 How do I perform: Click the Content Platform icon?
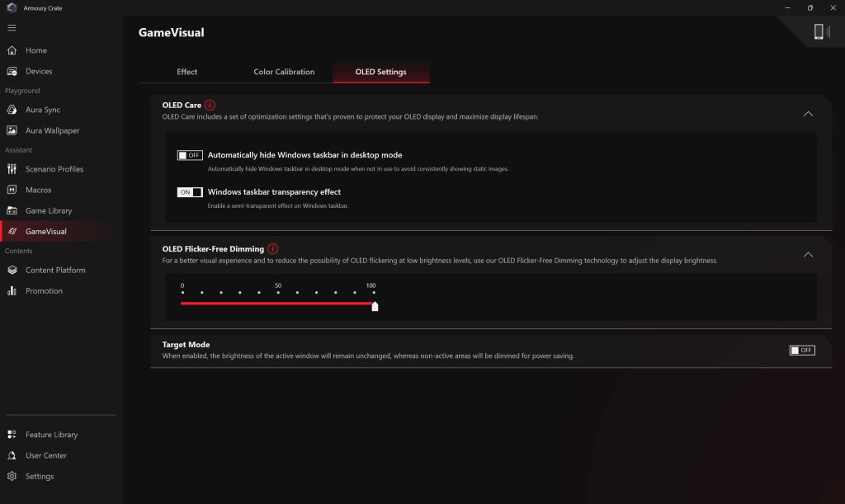(12, 270)
